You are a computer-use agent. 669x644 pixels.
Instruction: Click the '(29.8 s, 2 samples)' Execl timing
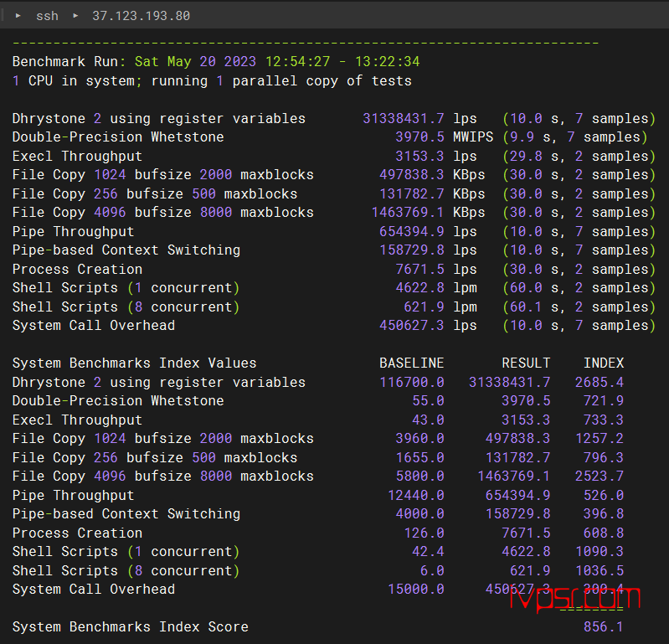tap(579, 157)
